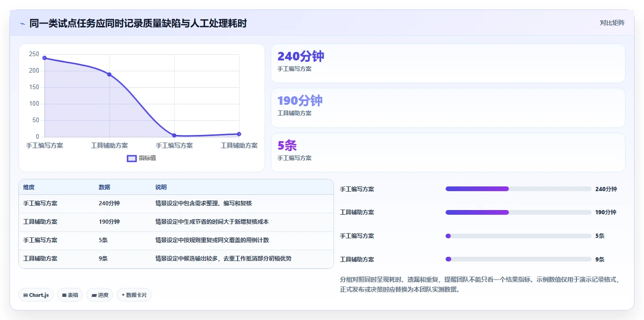Screen dimensions: 644x320
Task: Click the 维度 table column header
Action: (29, 187)
